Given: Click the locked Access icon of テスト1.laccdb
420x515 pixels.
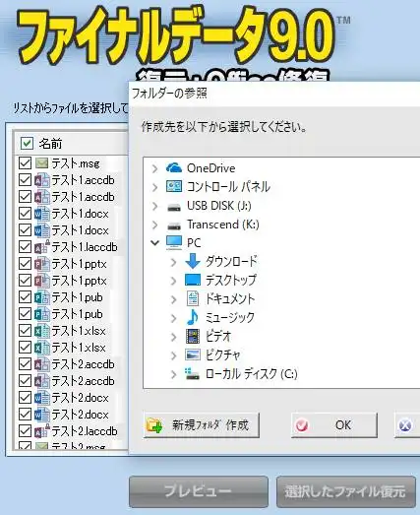Looking at the screenshot, I should (x=42, y=246).
